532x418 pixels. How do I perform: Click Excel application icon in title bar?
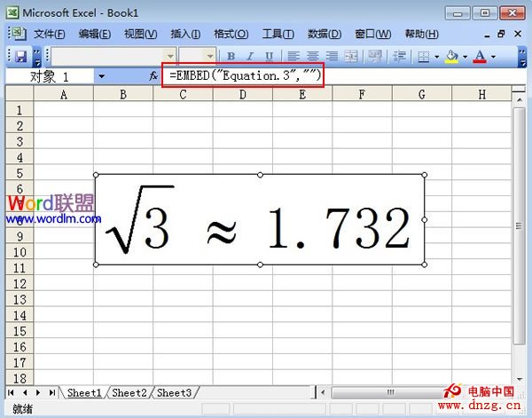pos(12,13)
